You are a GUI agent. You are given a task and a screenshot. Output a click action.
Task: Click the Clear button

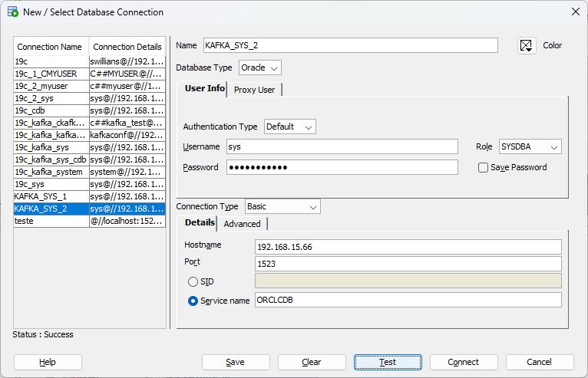pos(312,362)
